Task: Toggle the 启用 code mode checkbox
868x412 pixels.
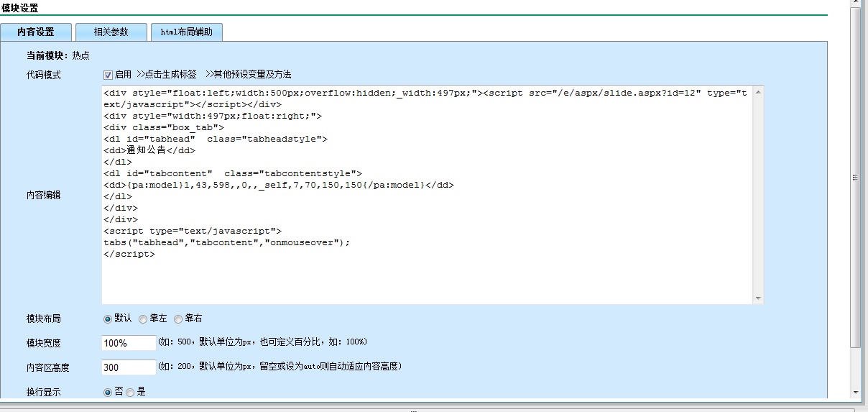Action: tap(108, 74)
